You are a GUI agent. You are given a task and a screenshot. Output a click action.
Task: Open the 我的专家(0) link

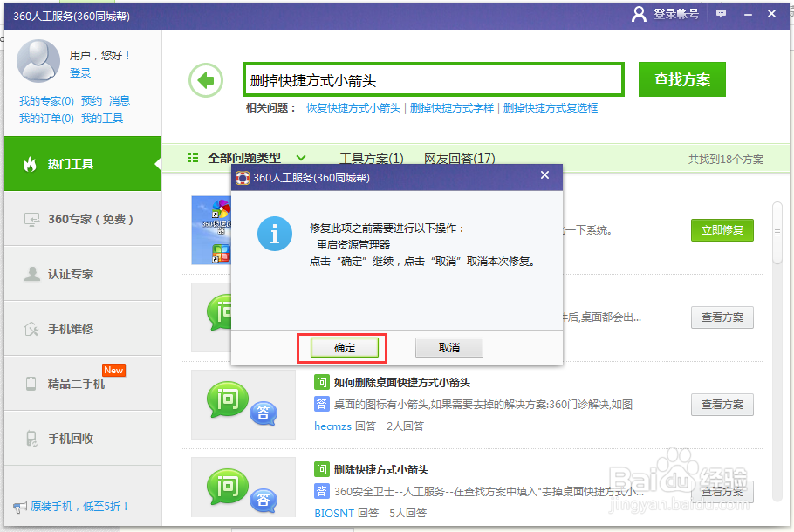[x=46, y=100]
